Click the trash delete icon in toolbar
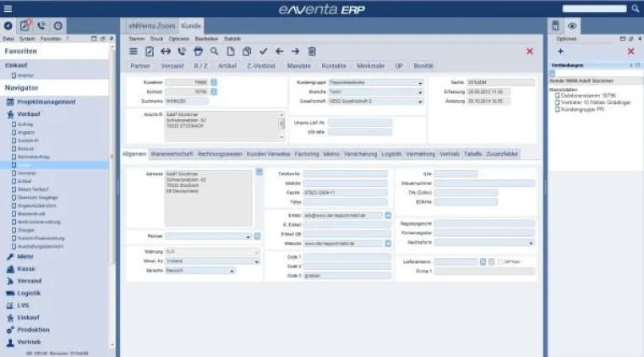The image size is (644, 357). (x=312, y=52)
